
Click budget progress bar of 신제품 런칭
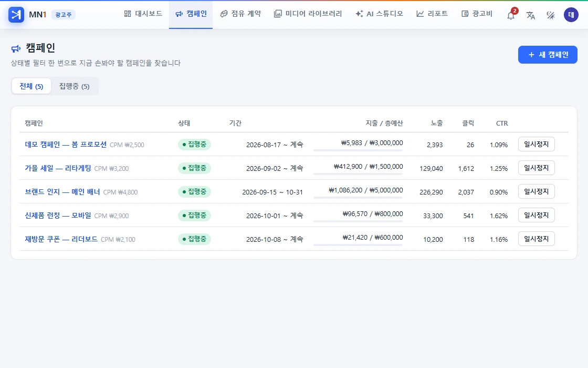(x=358, y=221)
